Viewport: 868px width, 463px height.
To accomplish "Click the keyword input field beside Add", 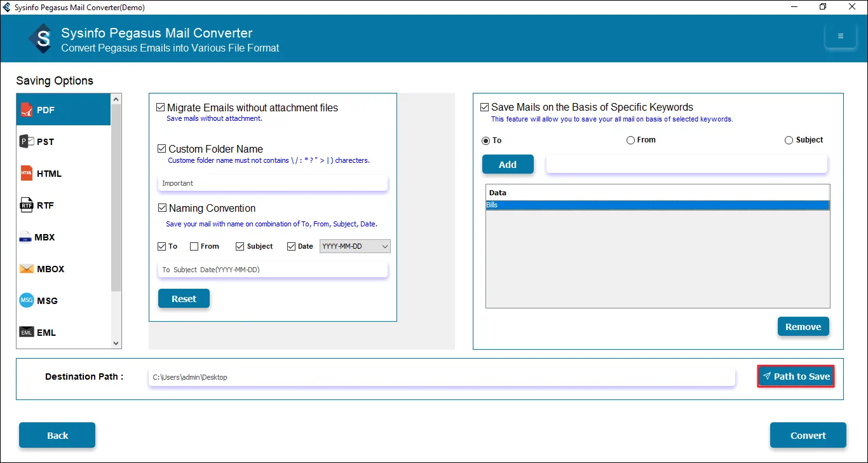I will point(686,164).
